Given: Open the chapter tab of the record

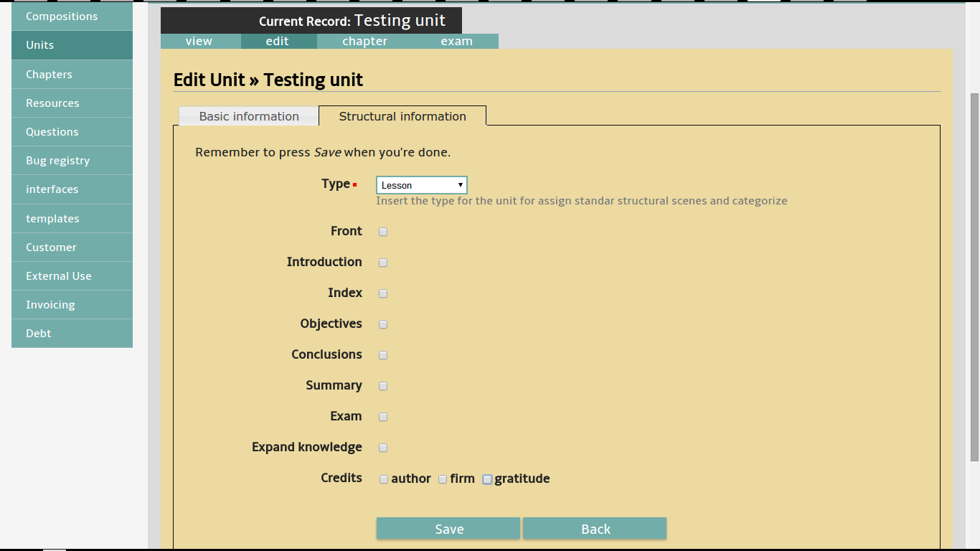Looking at the screenshot, I should [x=364, y=41].
